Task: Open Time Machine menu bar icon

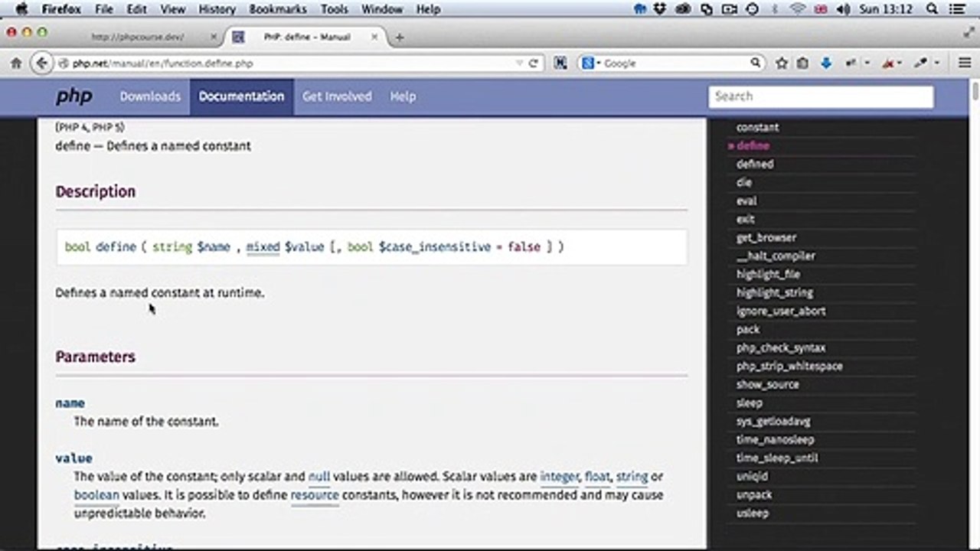Action: tap(753, 9)
